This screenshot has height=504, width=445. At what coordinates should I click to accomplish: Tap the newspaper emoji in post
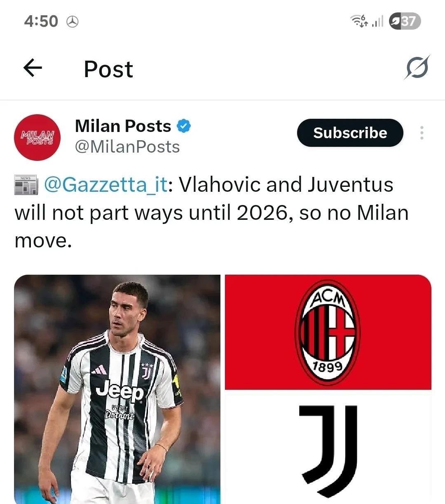click(26, 185)
